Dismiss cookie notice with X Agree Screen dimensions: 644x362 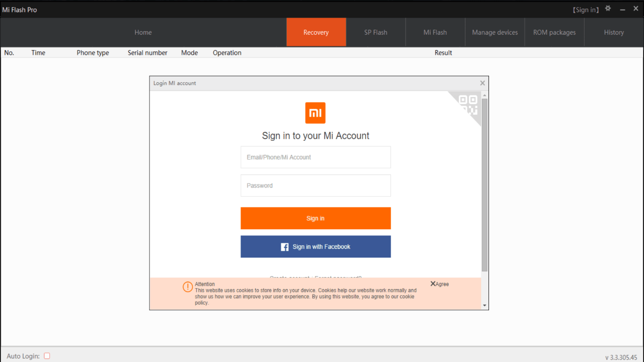pyautogui.click(x=439, y=284)
